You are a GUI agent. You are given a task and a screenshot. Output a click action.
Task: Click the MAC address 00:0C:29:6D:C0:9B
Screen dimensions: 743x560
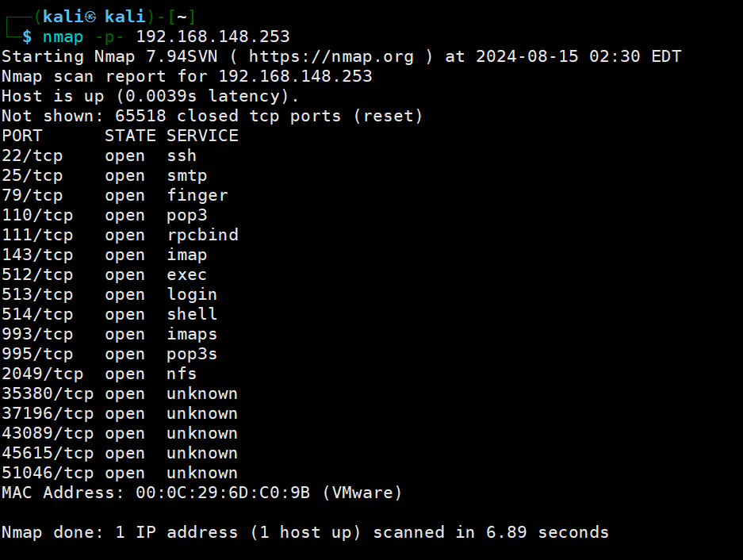click(223, 493)
